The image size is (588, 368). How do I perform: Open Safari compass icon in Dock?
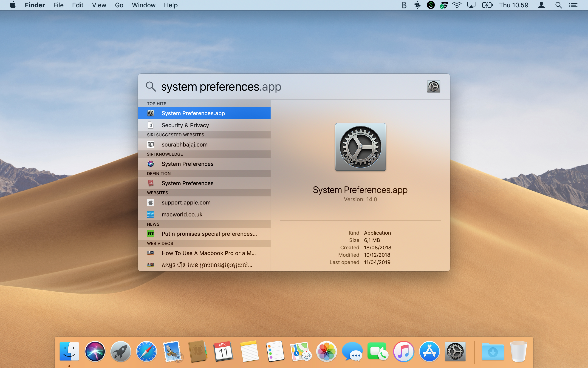point(147,351)
